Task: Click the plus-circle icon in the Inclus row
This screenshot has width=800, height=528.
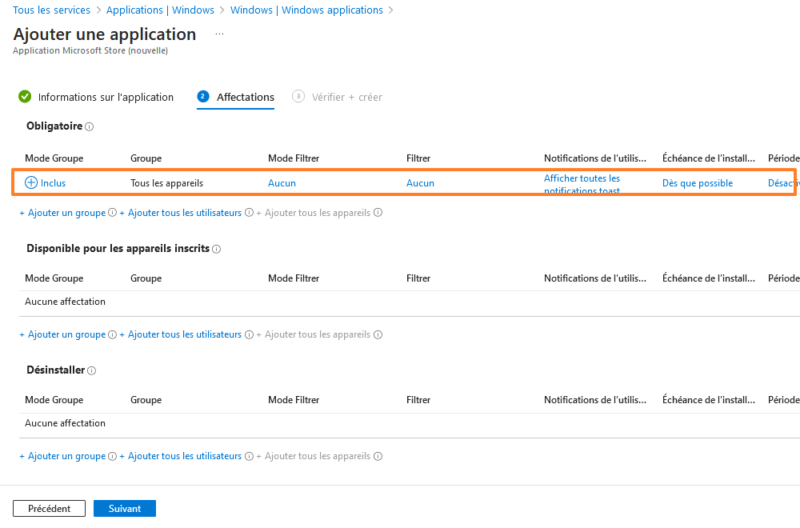Action: 31,183
